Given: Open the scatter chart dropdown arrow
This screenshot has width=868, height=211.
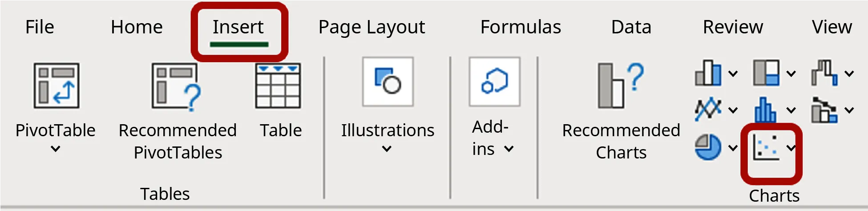Looking at the screenshot, I should tap(791, 148).
